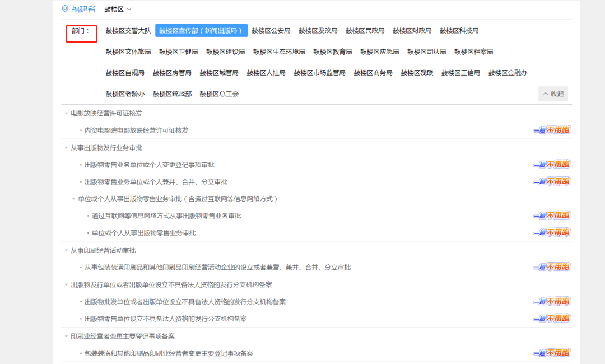Collapse the 电影放映经营许可证核发 section

tap(66, 114)
